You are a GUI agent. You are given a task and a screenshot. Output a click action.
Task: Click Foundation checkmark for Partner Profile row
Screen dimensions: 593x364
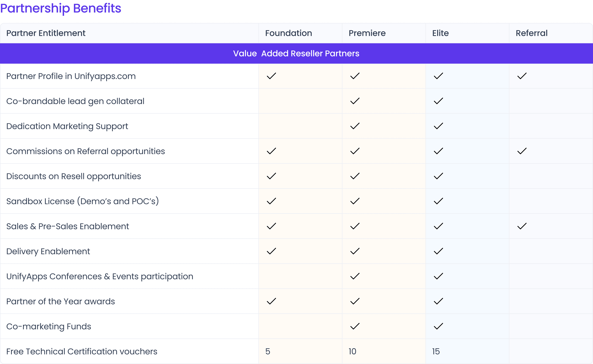[271, 76]
